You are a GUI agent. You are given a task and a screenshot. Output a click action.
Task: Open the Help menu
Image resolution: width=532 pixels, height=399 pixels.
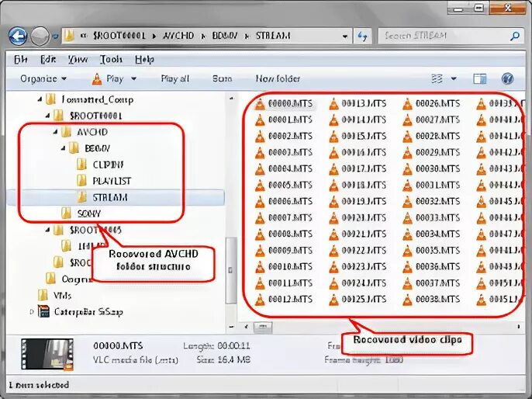144,60
